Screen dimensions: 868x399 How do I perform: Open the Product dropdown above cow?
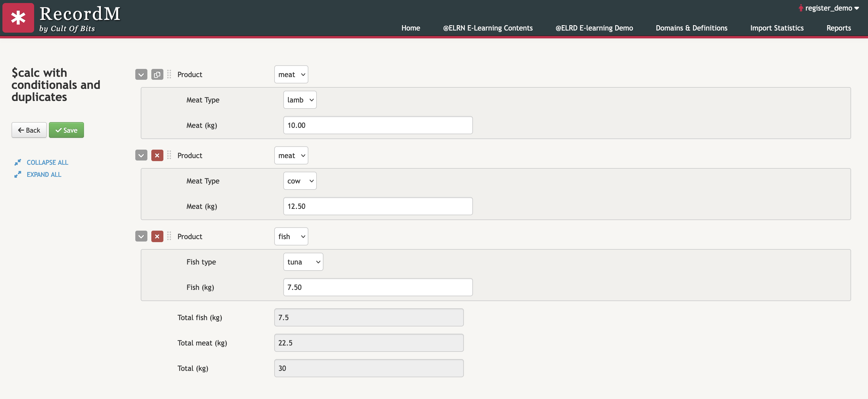[291, 155]
